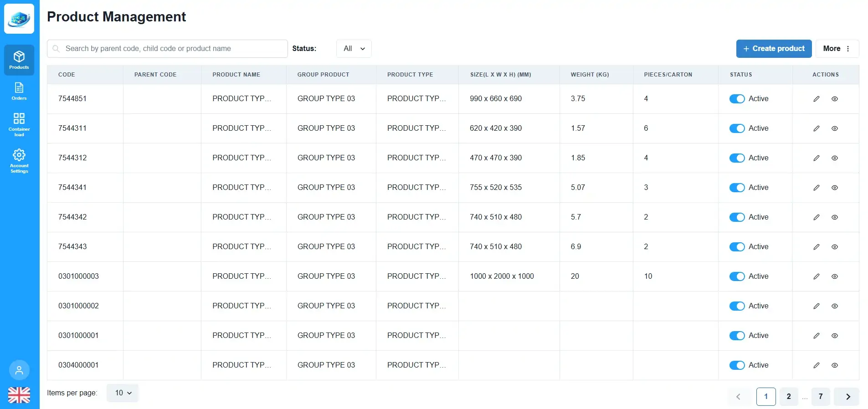Click the app logo at top of sidebar
Viewport: 868px width, 409px height.
(x=19, y=19)
